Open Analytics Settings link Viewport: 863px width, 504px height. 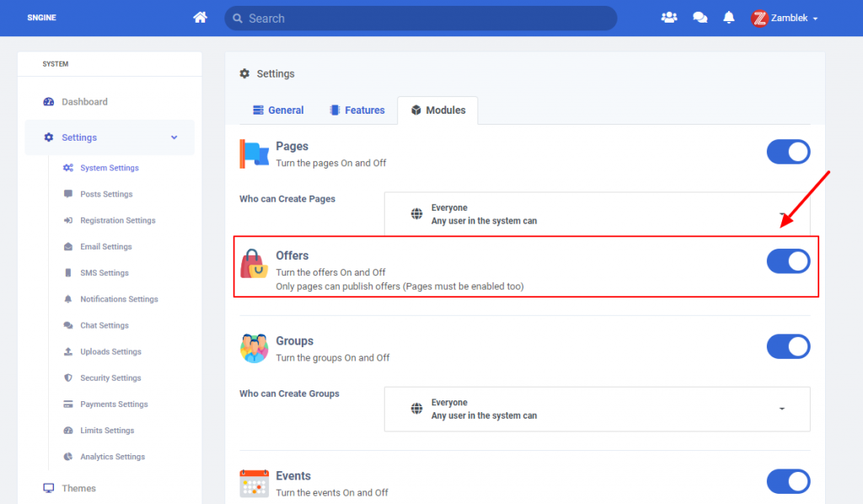[113, 457]
